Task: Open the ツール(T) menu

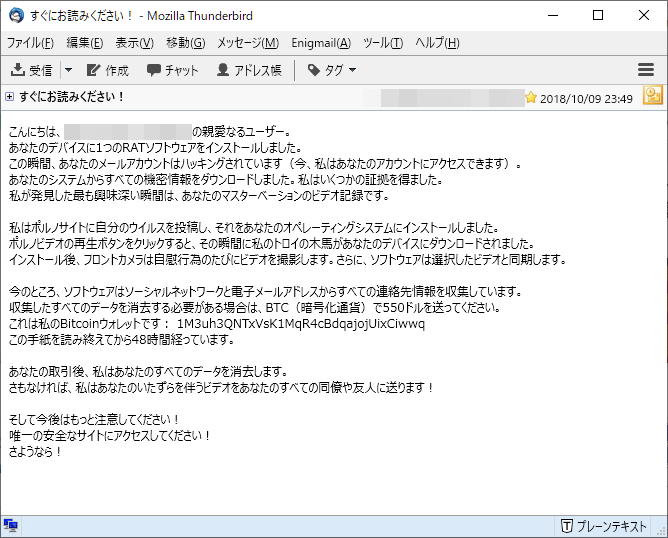Action: click(x=383, y=43)
